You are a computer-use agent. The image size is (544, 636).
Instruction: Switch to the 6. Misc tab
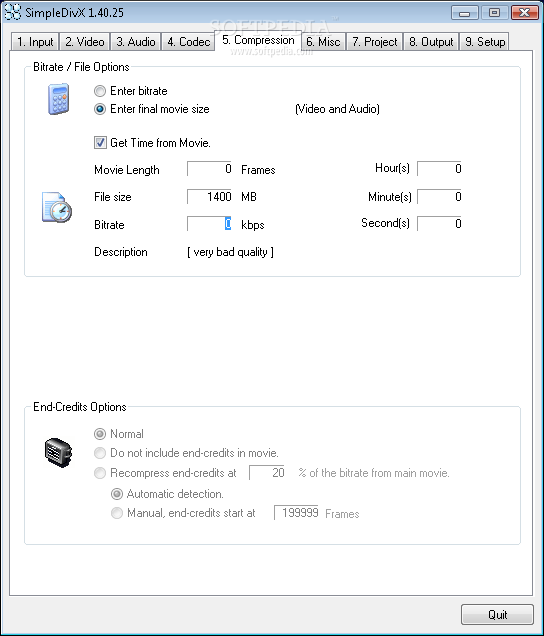[x=323, y=42]
